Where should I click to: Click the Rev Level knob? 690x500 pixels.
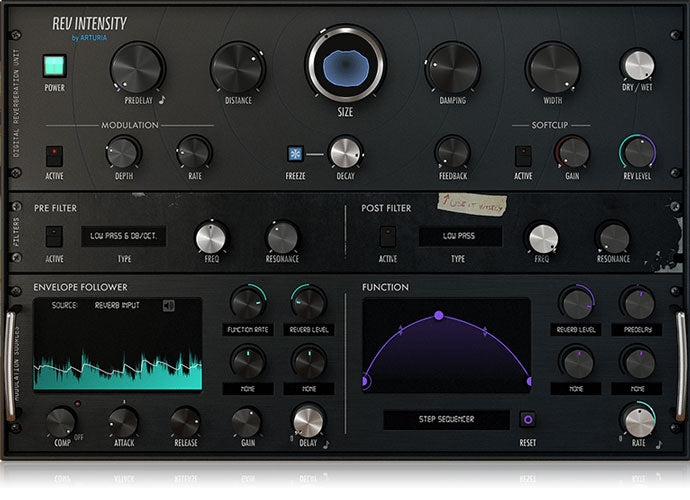pyautogui.click(x=638, y=153)
